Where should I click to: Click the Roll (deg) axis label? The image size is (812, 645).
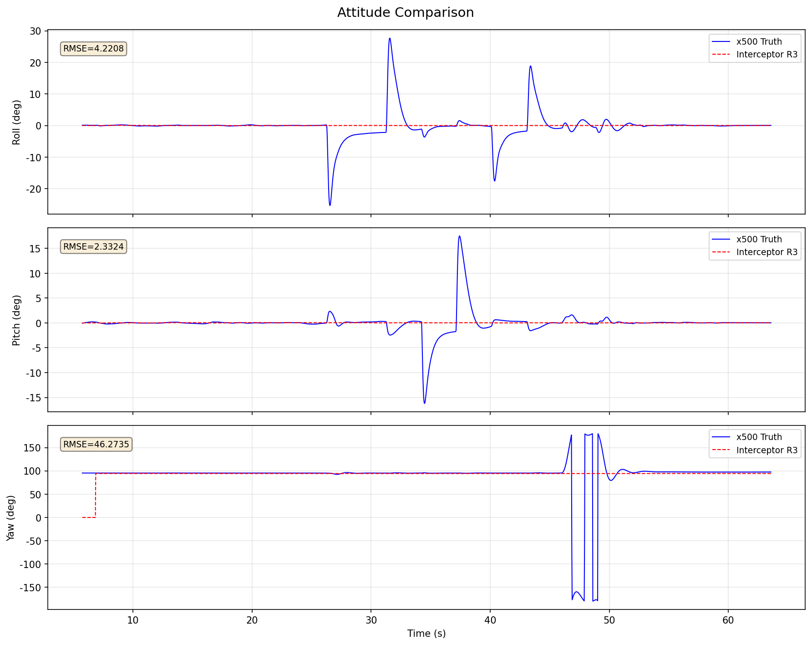tap(16, 122)
